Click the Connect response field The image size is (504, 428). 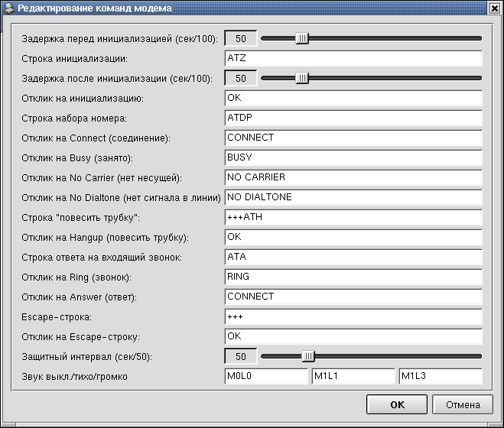(x=353, y=138)
